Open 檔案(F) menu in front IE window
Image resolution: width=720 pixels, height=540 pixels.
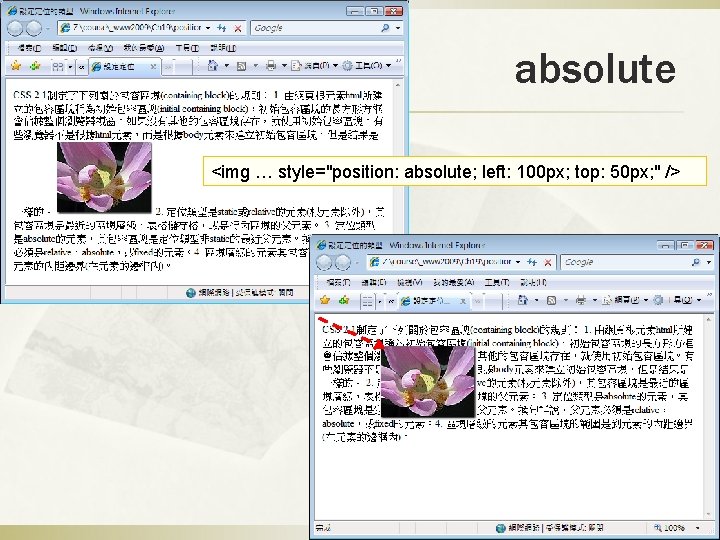click(x=338, y=282)
